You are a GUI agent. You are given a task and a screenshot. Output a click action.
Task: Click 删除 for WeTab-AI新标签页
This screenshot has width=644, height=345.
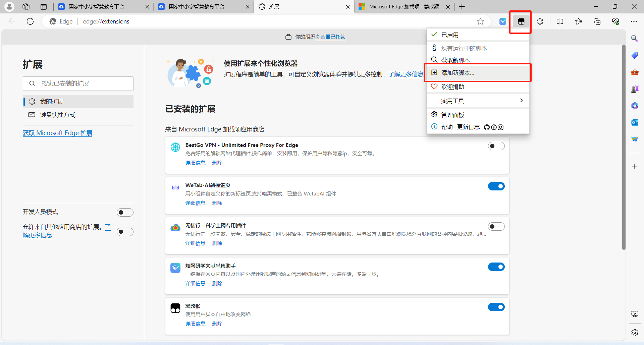(217, 203)
